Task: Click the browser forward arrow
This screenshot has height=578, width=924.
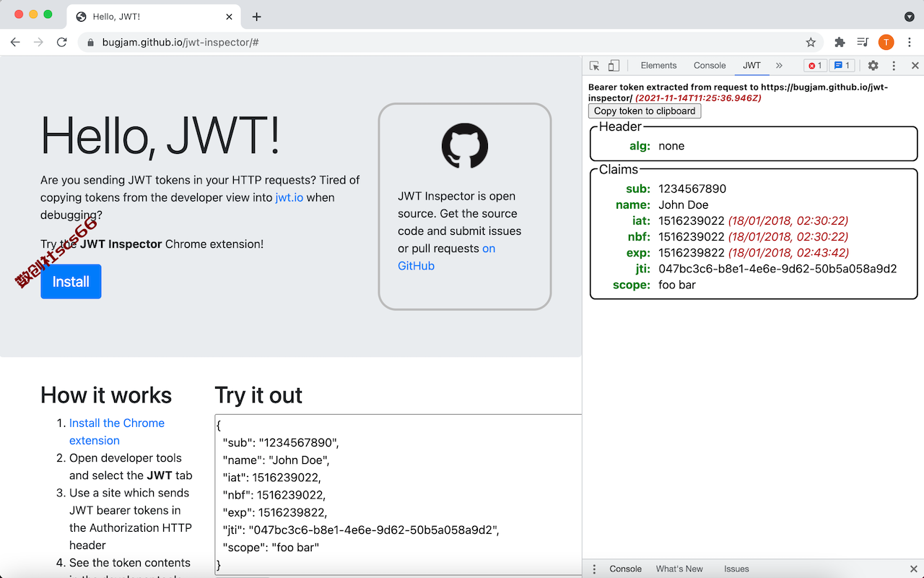Action: pyautogui.click(x=38, y=42)
